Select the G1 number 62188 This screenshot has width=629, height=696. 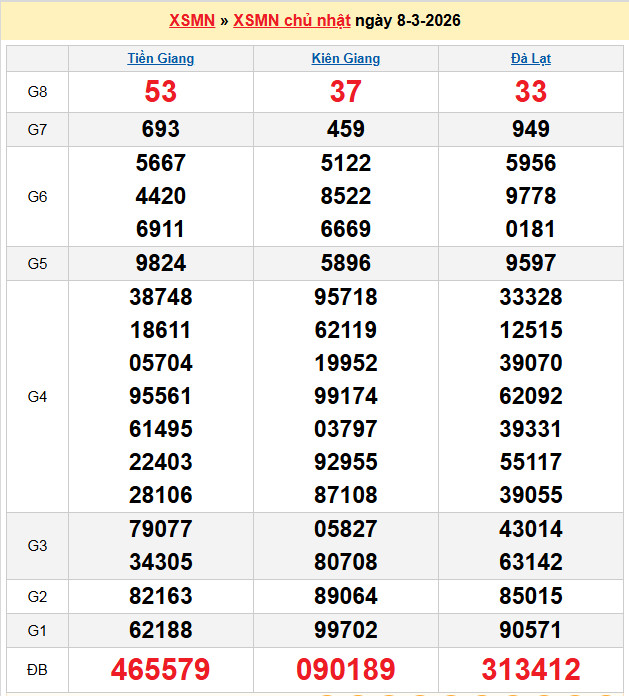coord(161,630)
